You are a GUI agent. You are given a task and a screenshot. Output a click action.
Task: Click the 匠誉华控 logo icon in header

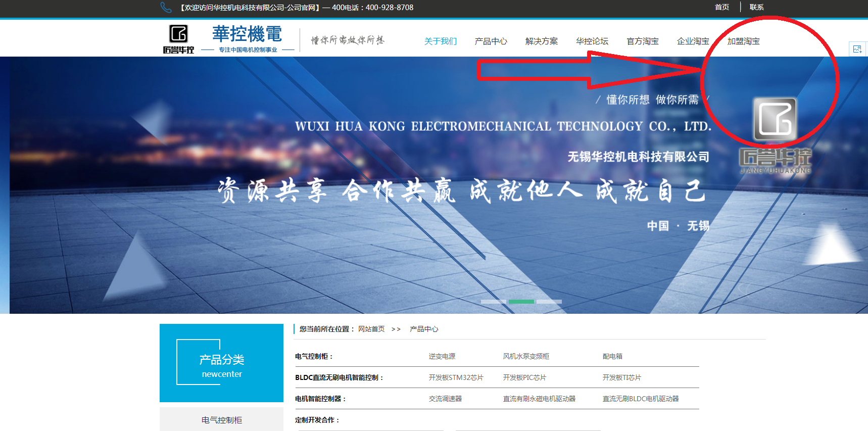point(178,39)
